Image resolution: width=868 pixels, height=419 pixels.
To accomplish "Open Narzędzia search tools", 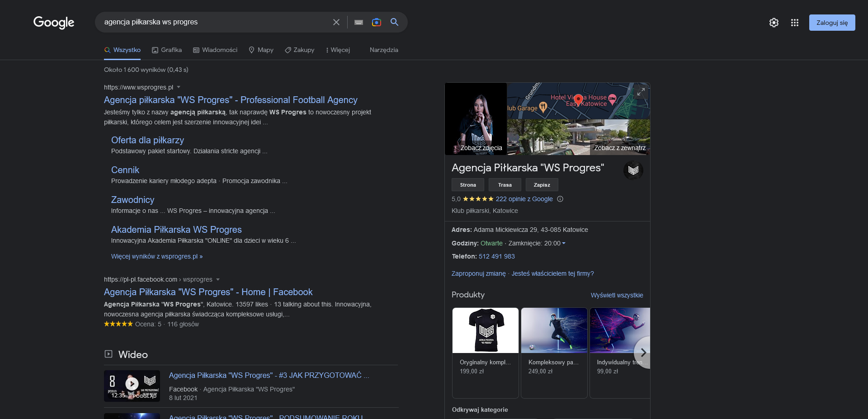I will click(x=384, y=50).
